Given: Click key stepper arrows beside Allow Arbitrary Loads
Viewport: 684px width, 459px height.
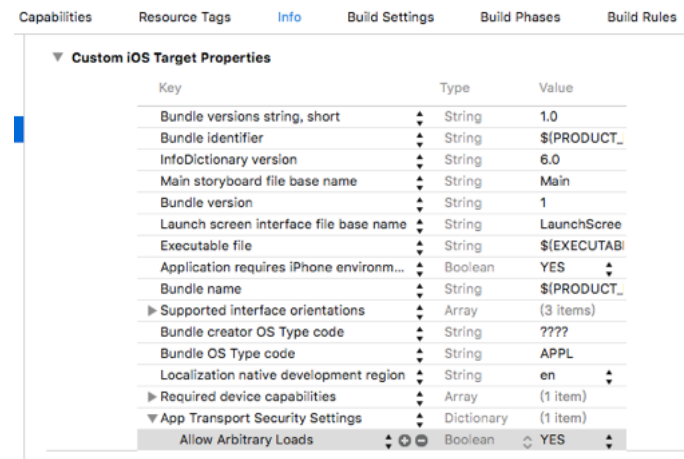Looking at the screenshot, I should coord(389,441).
